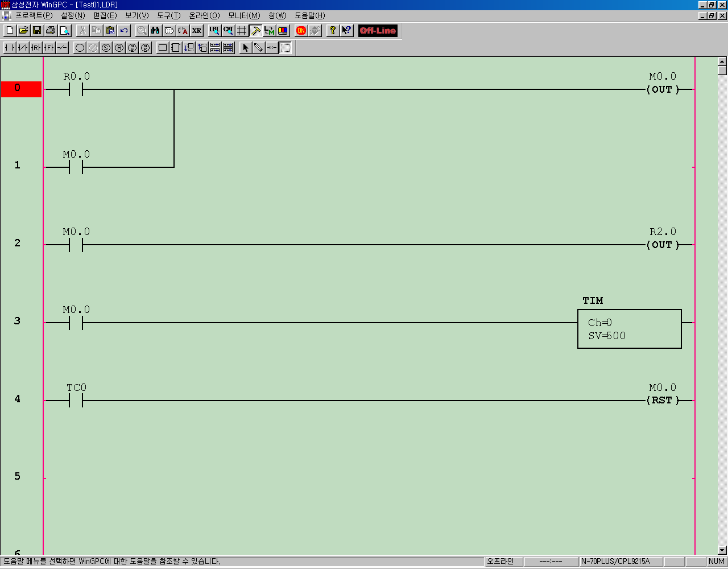The height and width of the screenshot is (569, 728).
Task: Select the M0.0 RST coil
Action: coord(663,401)
